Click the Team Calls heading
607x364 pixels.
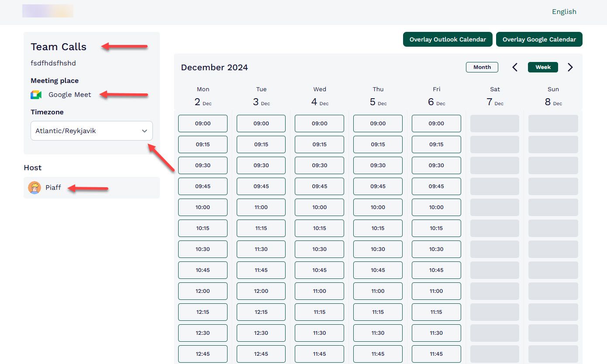click(x=59, y=47)
